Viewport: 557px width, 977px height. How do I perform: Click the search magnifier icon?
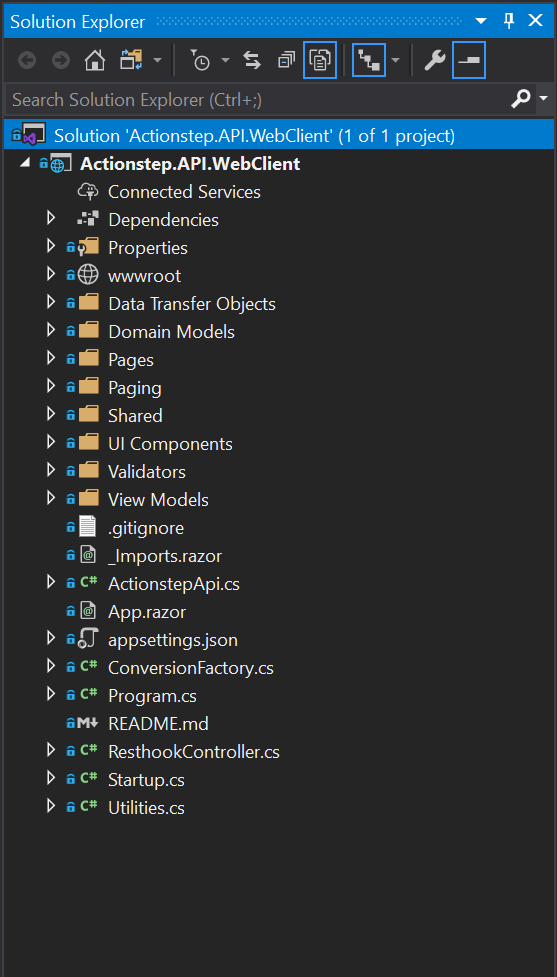pos(521,98)
